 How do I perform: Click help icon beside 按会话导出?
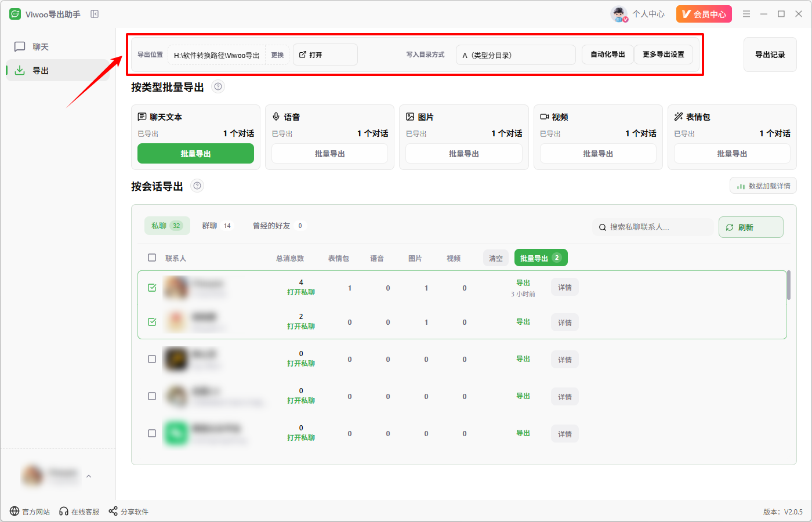click(x=197, y=186)
